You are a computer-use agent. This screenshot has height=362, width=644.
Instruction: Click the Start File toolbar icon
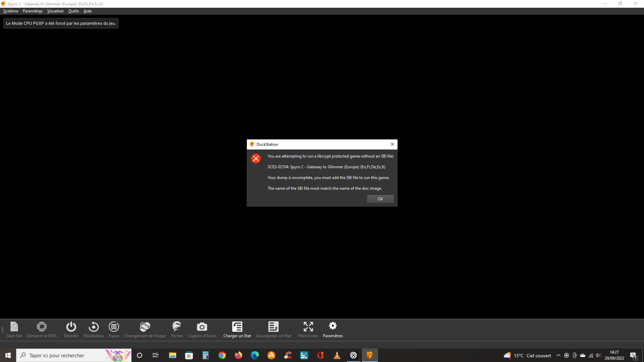(14, 330)
